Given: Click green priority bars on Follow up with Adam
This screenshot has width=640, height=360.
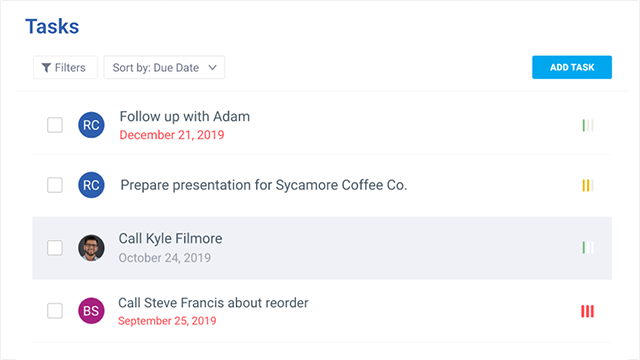Looking at the screenshot, I should point(588,125).
